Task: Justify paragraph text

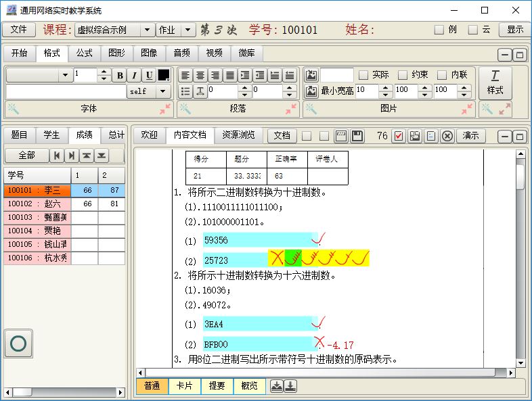Action: coord(230,75)
